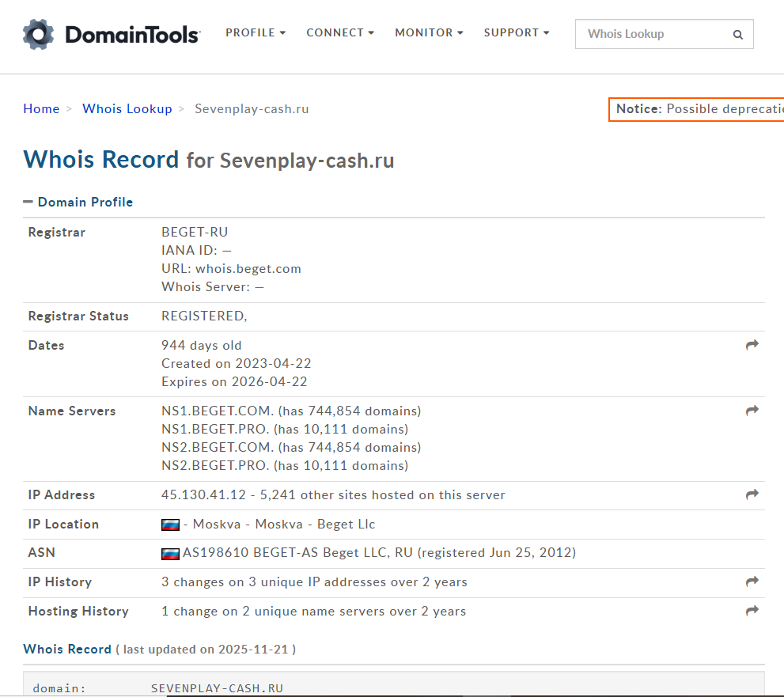
Task: Click the URL whois.beget.com text
Action: point(231,268)
